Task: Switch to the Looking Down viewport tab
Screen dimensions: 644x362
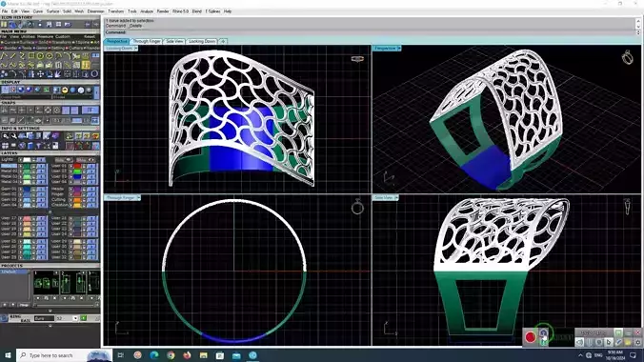Action: (x=202, y=42)
